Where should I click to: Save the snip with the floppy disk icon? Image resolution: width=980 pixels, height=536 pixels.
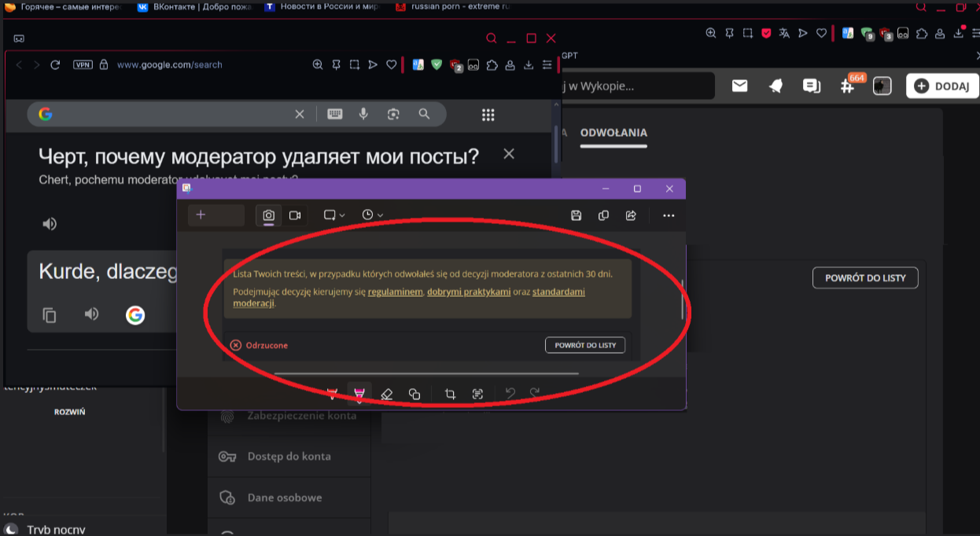(576, 215)
